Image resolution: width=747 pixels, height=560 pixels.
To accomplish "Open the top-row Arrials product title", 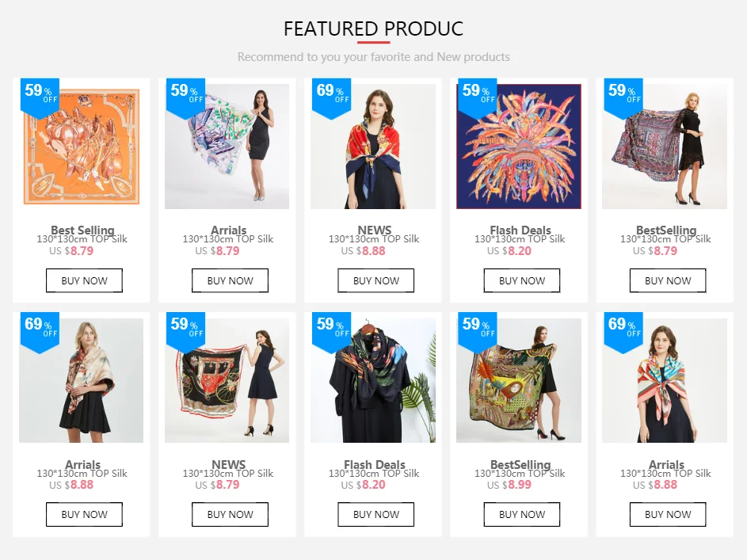I will click(x=229, y=230).
